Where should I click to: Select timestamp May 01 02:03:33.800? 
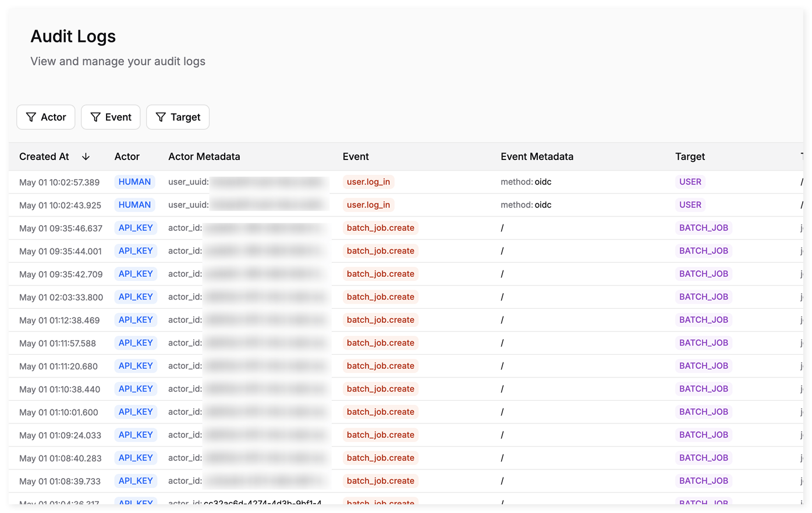[61, 297]
